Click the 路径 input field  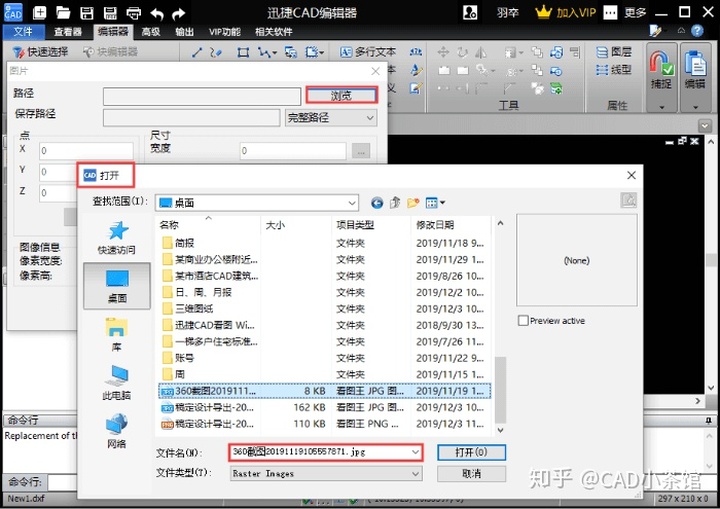[202, 96]
